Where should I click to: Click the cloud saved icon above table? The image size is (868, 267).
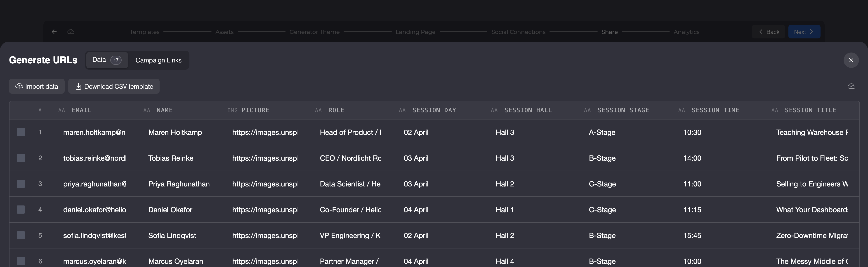coord(851,86)
